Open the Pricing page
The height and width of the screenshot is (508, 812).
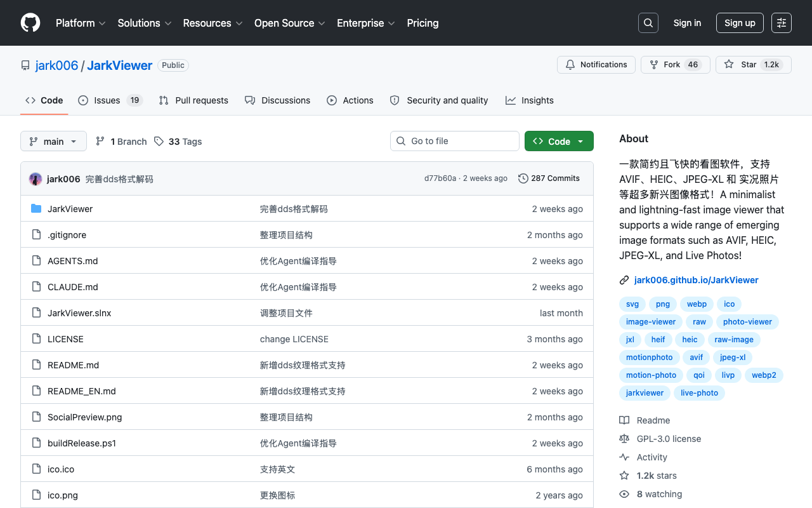coord(422,23)
